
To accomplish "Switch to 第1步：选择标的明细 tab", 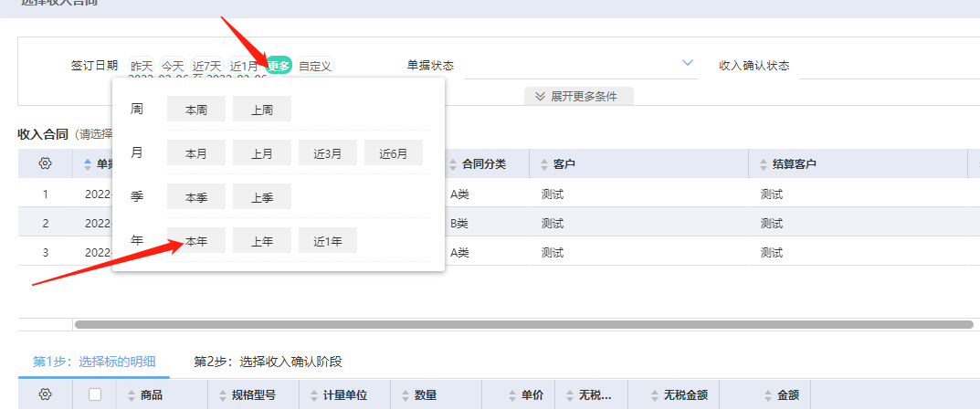I will point(93,362).
